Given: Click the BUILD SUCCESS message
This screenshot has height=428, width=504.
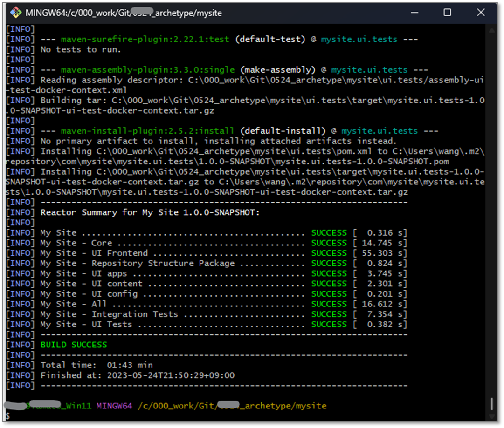Looking at the screenshot, I should (74, 345).
